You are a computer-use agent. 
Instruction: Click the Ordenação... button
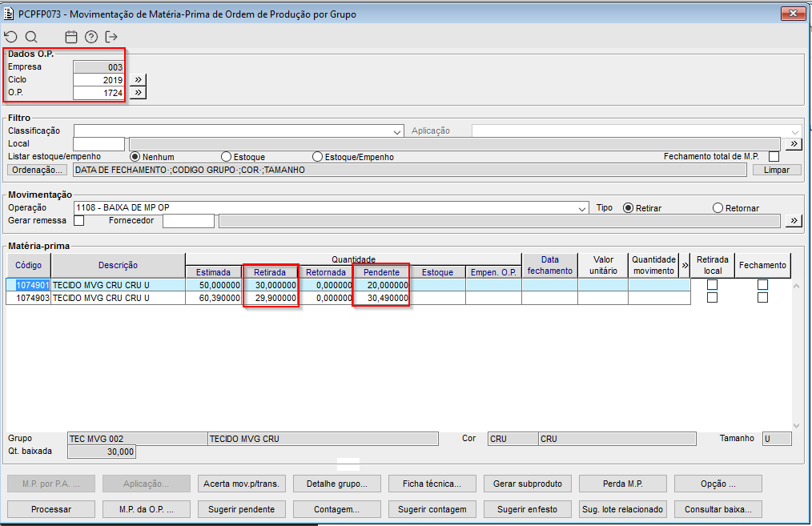click(x=38, y=170)
